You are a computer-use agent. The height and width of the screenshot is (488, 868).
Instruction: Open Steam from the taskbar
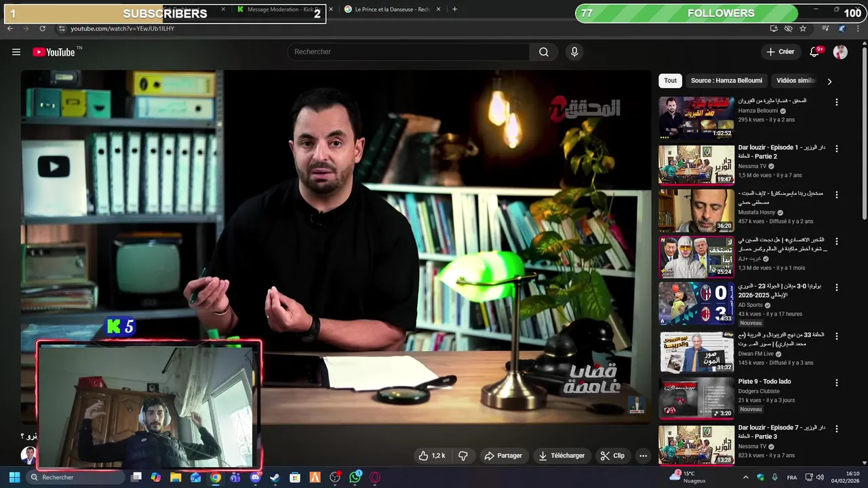point(275,477)
